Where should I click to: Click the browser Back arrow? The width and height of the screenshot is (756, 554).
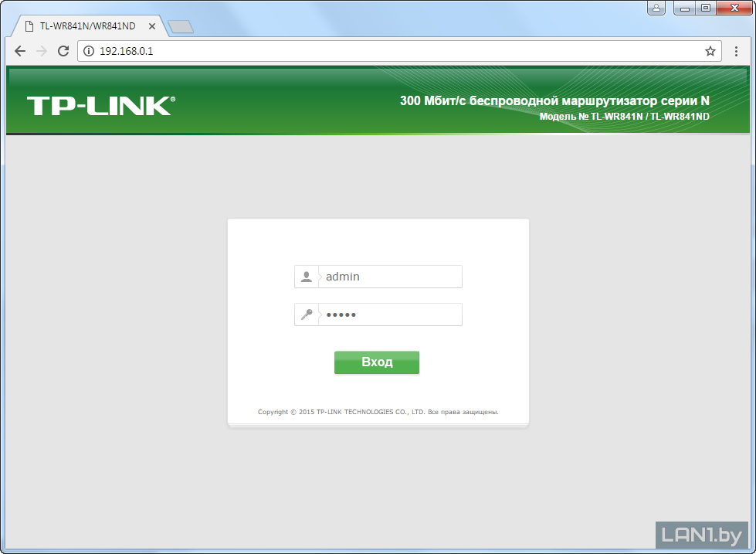click(x=20, y=51)
